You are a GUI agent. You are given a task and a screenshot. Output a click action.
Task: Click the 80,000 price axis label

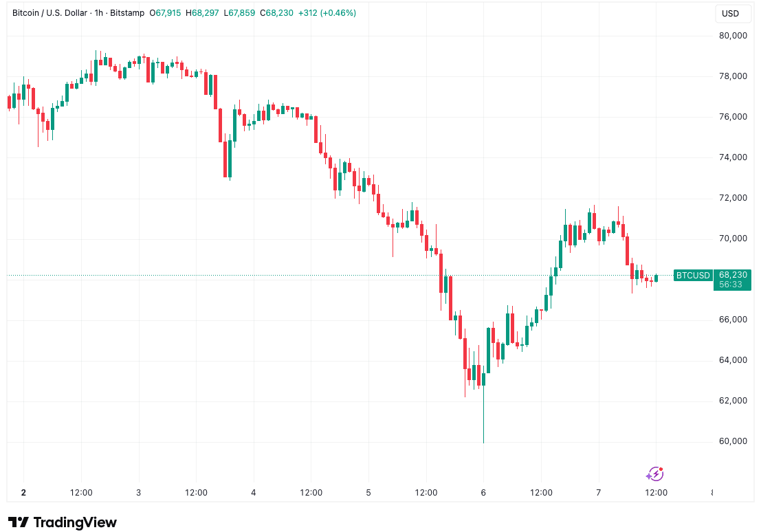(x=733, y=36)
